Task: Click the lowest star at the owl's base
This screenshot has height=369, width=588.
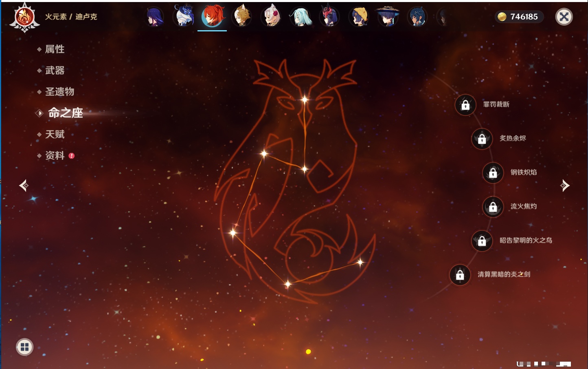Action: (x=287, y=284)
